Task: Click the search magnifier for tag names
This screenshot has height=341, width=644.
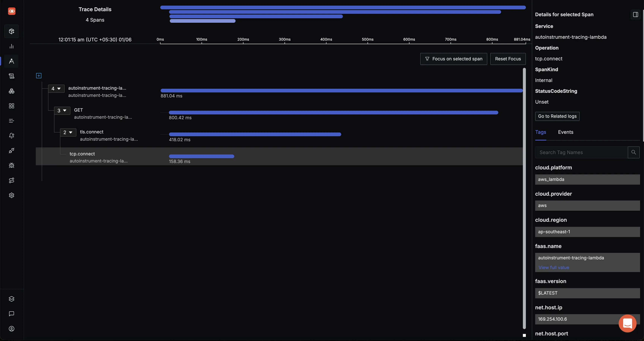Action: point(634,152)
